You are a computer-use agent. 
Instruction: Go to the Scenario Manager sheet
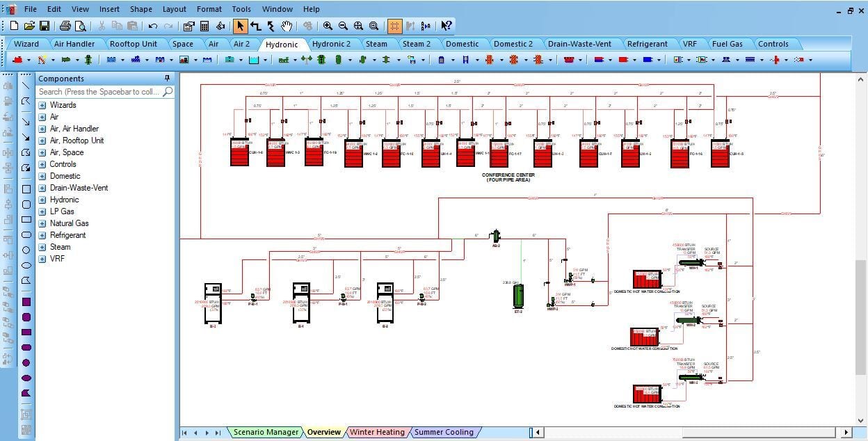pyautogui.click(x=266, y=432)
